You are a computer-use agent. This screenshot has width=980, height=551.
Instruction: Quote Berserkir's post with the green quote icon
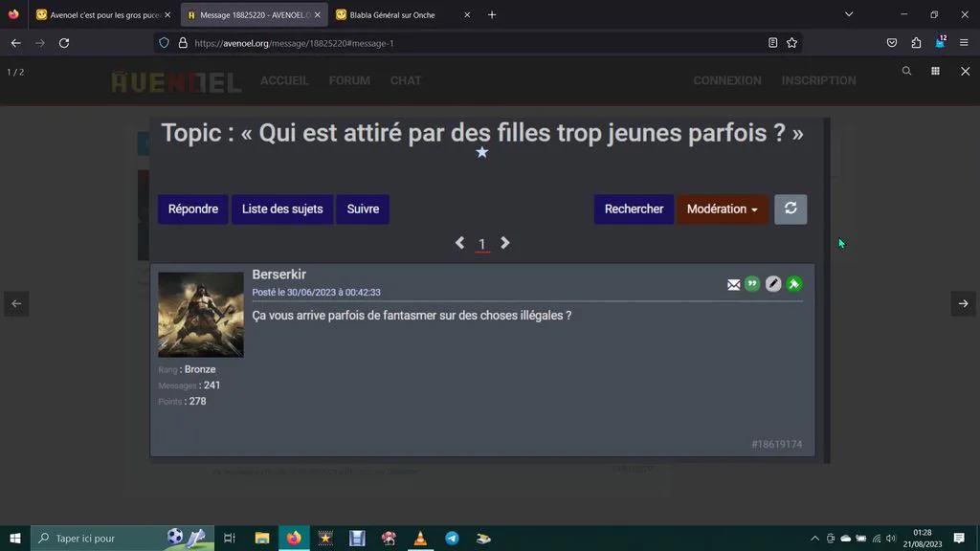pyautogui.click(x=752, y=284)
